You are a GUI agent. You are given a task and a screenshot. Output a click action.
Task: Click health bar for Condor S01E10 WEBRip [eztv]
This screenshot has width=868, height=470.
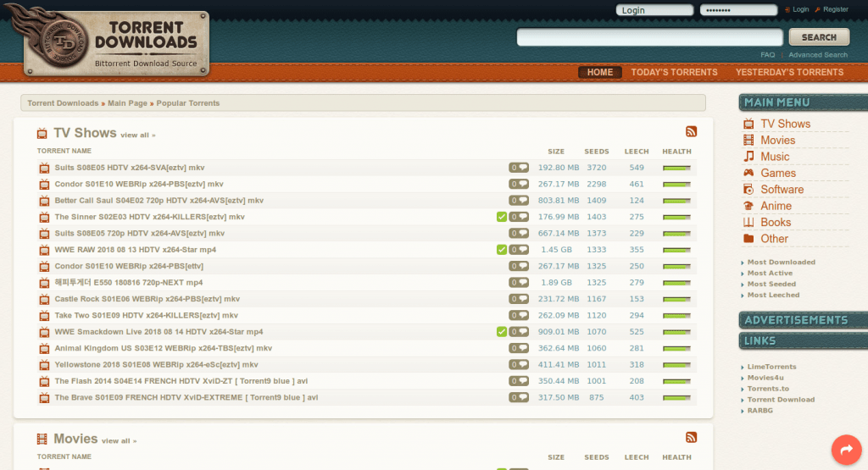(x=676, y=184)
